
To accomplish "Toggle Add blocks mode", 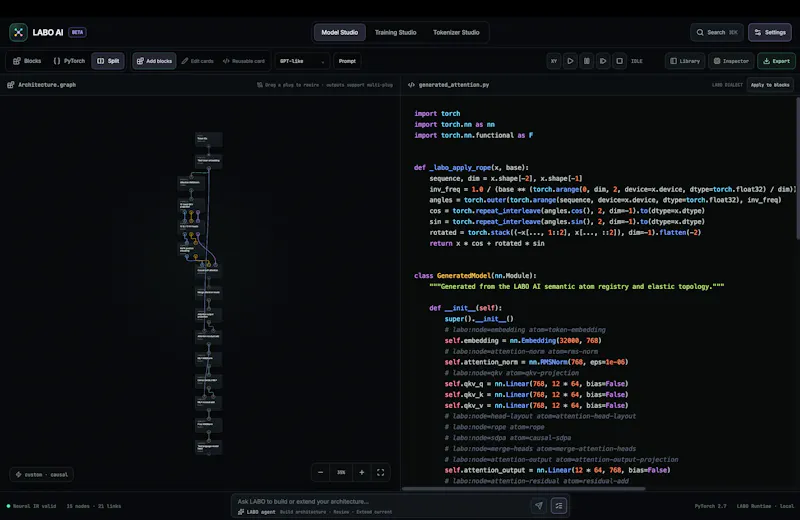I will pyautogui.click(x=154, y=61).
